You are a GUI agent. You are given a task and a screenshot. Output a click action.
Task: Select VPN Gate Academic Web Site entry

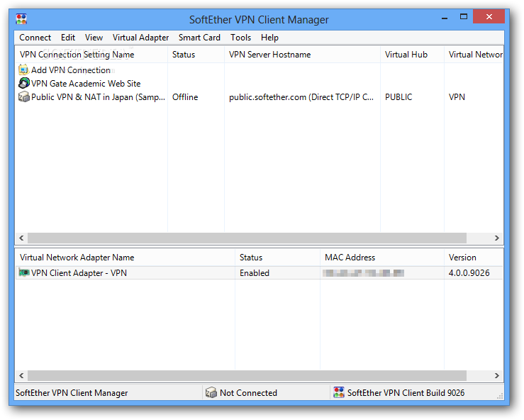point(86,83)
